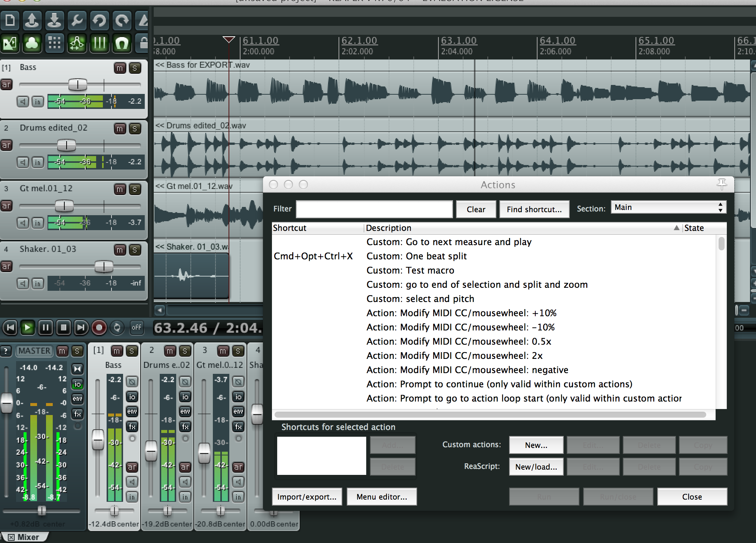756x543 pixels.
Task: Click the Bass track volume fader
Action: [77, 85]
